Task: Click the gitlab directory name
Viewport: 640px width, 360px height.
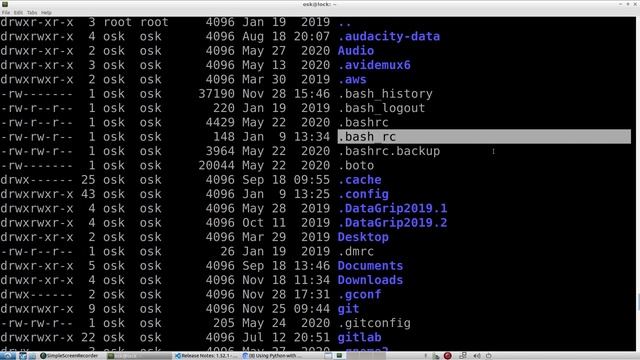Action: pyautogui.click(x=360, y=338)
